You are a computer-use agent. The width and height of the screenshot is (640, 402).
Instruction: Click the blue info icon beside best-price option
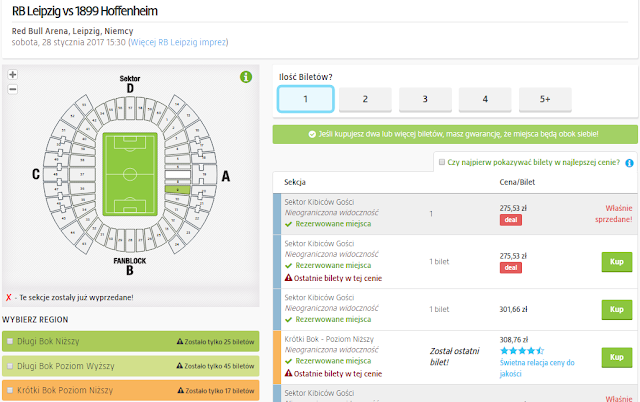(629, 162)
